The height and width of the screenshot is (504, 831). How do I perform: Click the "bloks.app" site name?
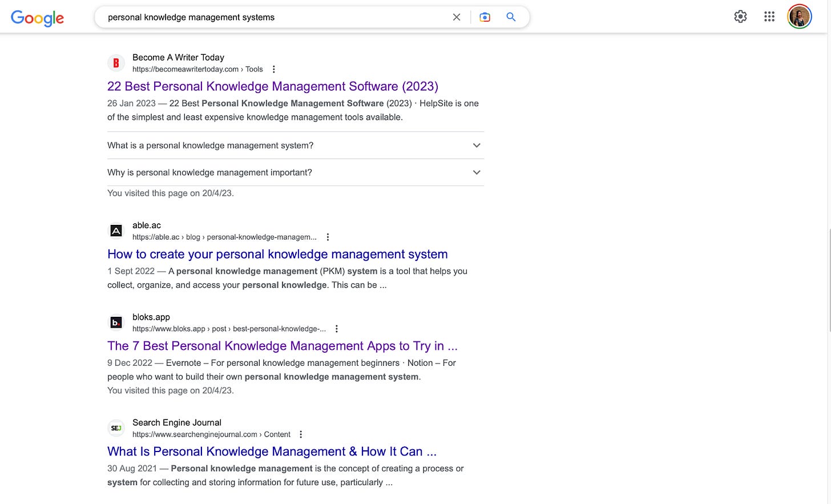pos(151,317)
